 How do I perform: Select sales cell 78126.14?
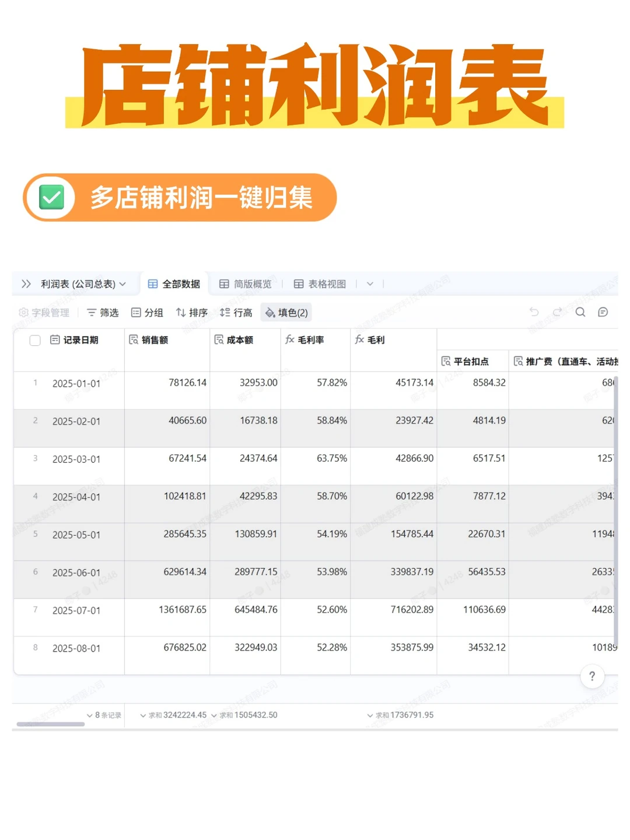coord(167,390)
